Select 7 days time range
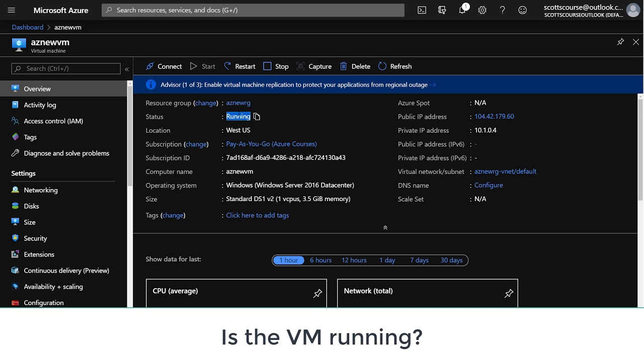644x362 pixels. (419, 260)
